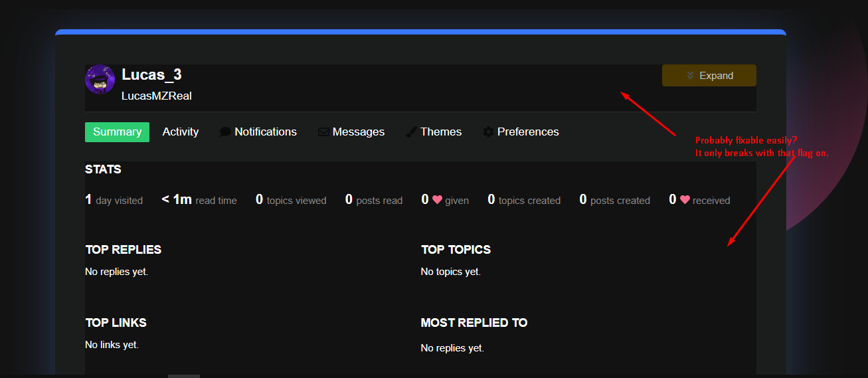Open the Activity tab
Screen dimensions: 868x378
pos(181,132)
